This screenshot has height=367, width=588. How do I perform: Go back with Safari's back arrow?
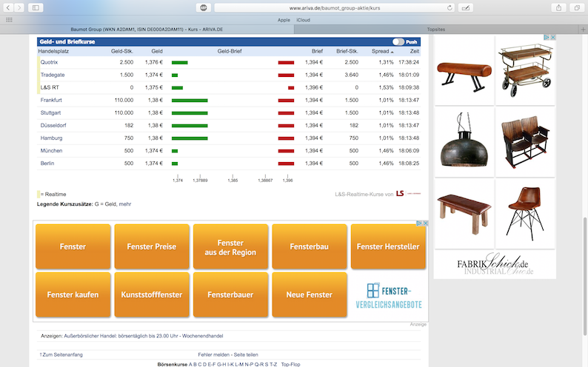tap(8, 7)
